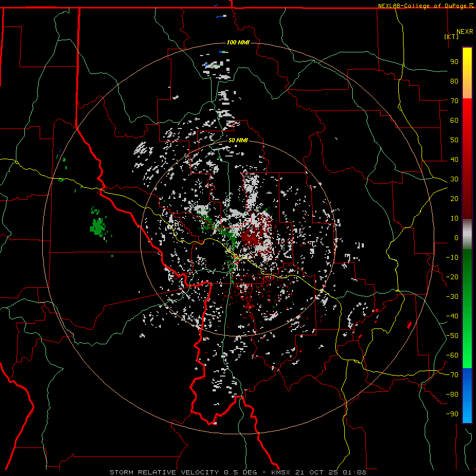
Task: Click the NEXLAB-College of DuPage credit text
Action: coord(423,6)
